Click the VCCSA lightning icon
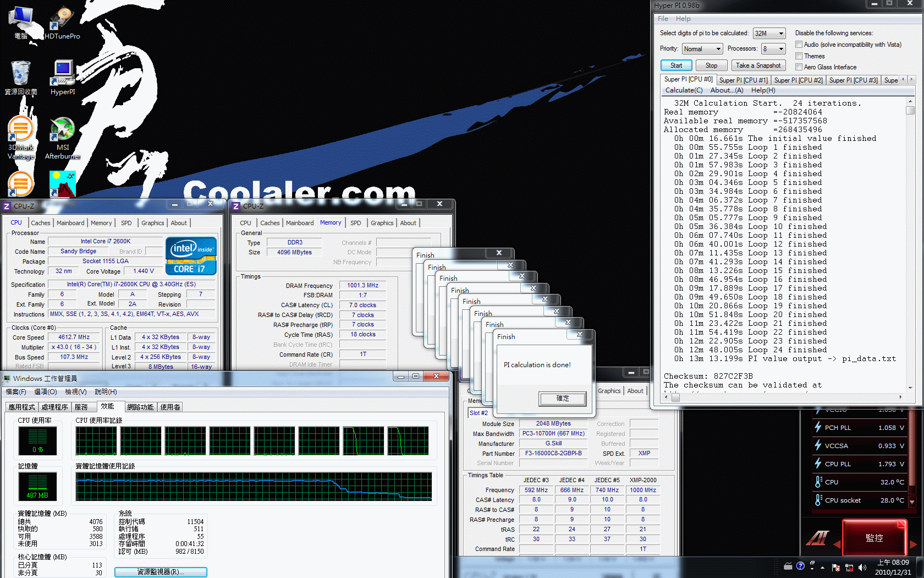This screenshot has width=924, height=578. point(818,445)
